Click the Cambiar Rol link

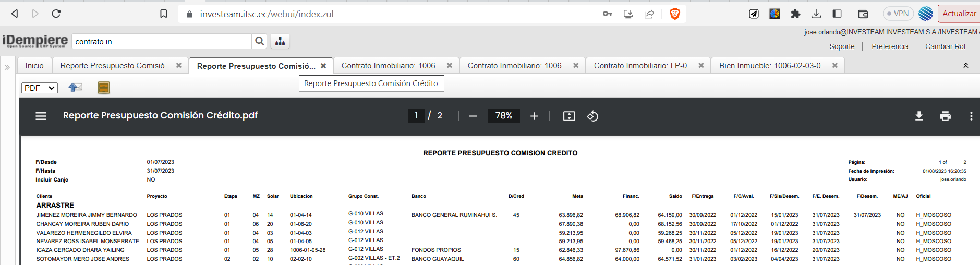(945, 46)
